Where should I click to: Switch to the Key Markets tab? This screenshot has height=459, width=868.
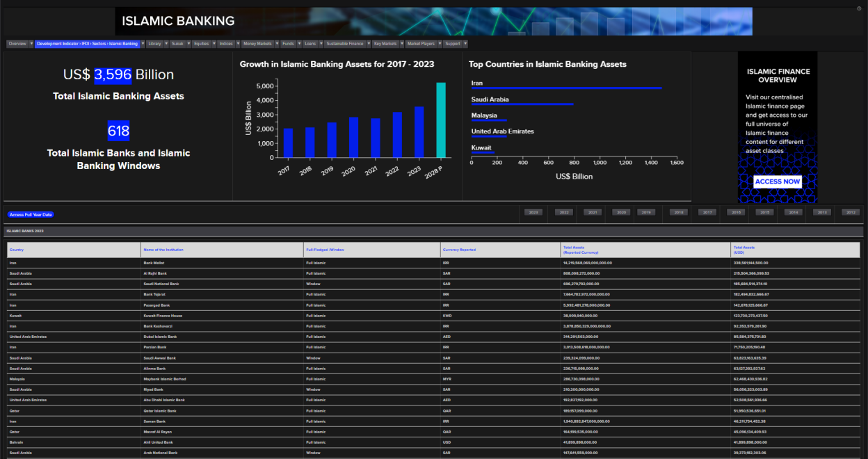tap(385, 44)
